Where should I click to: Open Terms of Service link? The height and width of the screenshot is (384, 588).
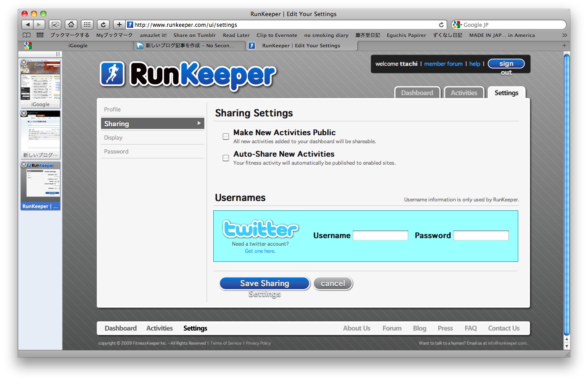pyautogui.click(x=226, y=343)
